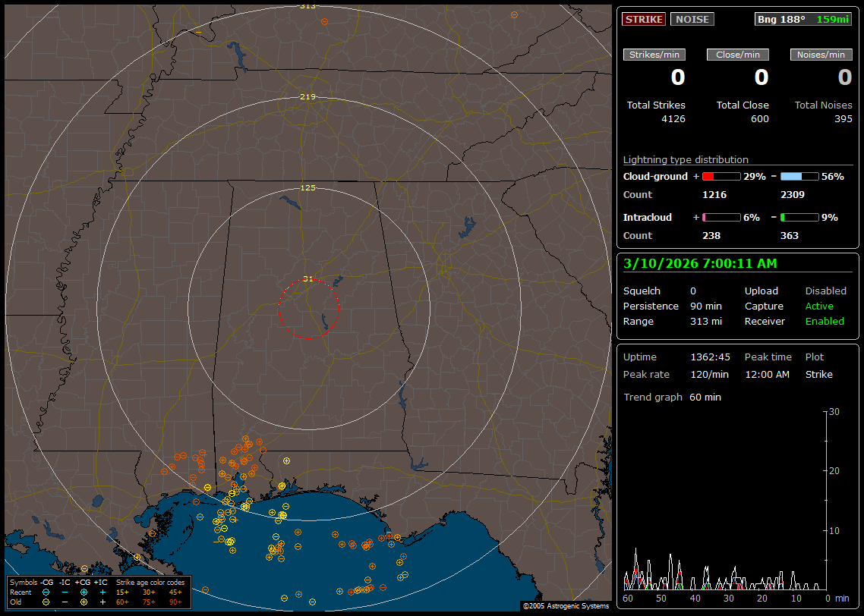Click the recent negative cloud-ground legend symbol

click(46, 592)
